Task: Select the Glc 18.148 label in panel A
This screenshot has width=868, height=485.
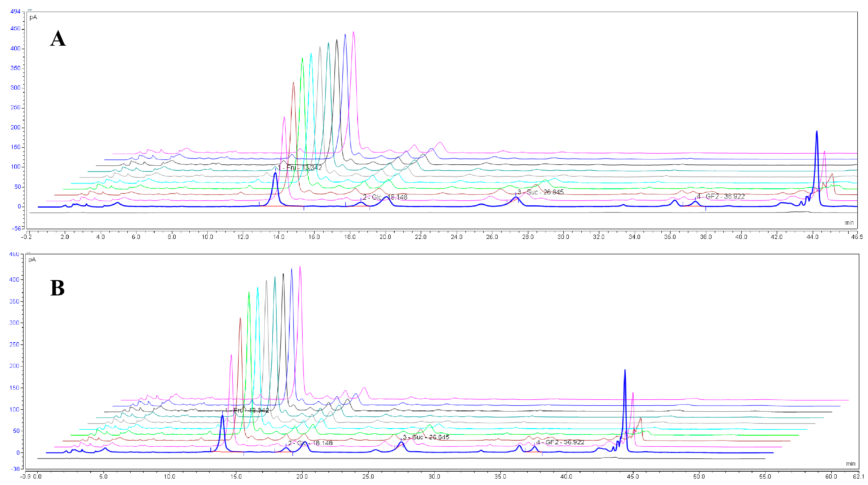Action: click(385, 197)
